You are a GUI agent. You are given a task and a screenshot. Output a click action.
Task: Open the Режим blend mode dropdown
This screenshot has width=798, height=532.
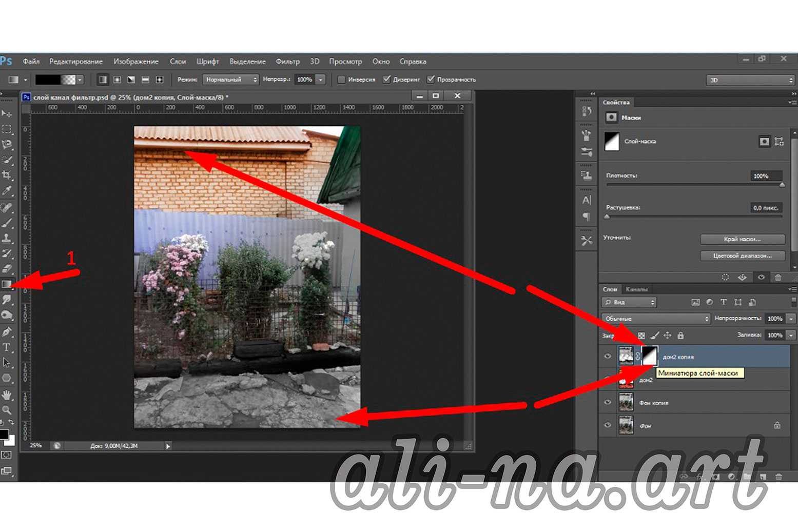pyautogui.click(x=230, y=80)
